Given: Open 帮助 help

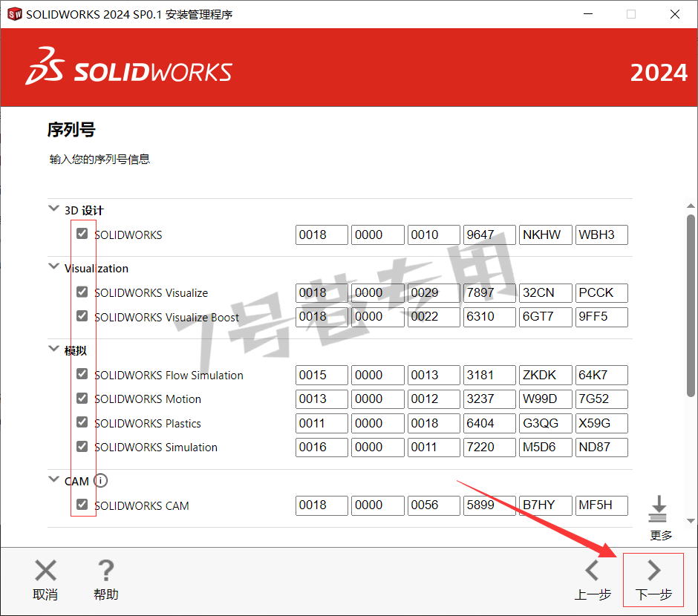Looking at the screenshot, I should click(106, 580).
